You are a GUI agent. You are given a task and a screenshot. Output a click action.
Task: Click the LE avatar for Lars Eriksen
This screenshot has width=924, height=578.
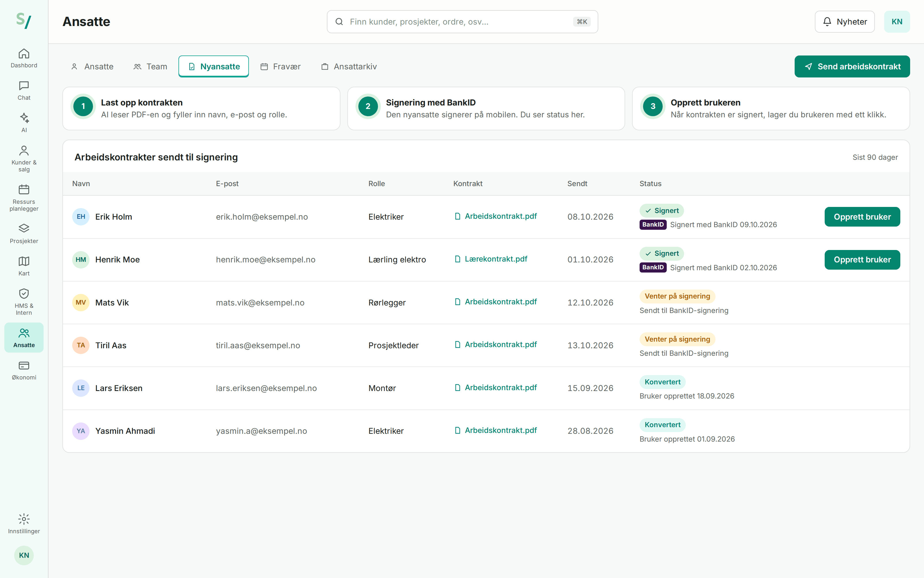81,388
